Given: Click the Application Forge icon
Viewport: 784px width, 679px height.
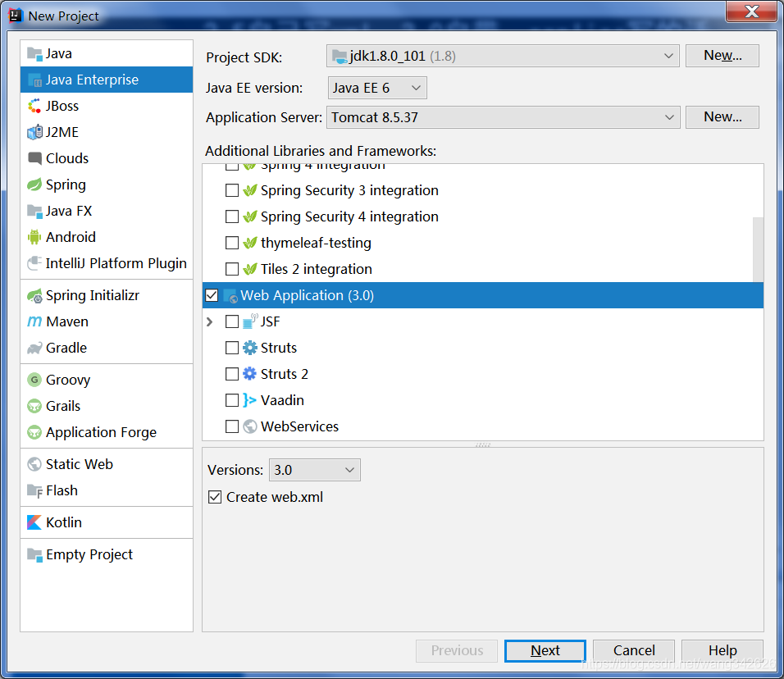Looking at the screenshot, I should coord(34,432).
